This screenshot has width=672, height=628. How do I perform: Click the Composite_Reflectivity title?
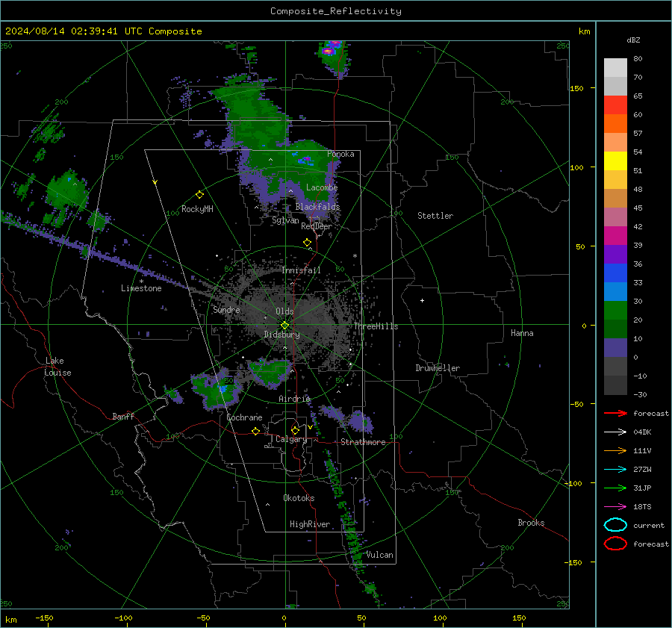pos(335,11)
